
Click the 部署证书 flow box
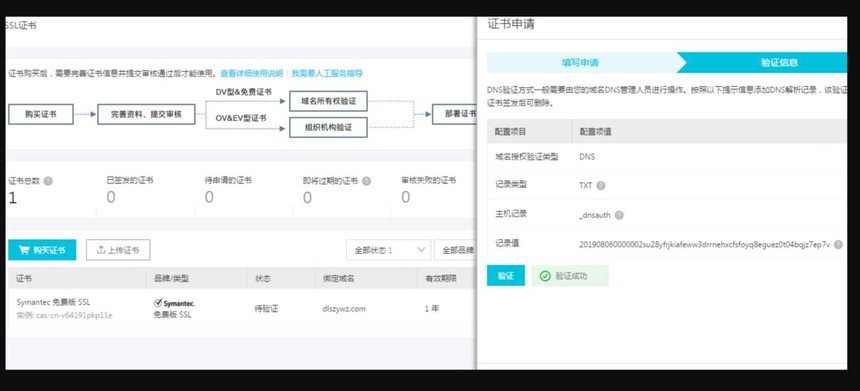click(x=455, y=114)
